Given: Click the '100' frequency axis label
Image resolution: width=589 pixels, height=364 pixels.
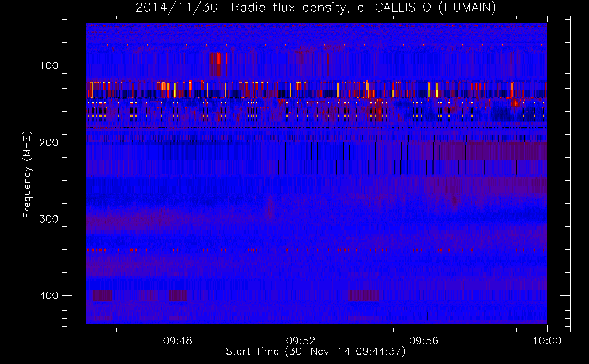Looking at the screenshot, I should [49, 66].
